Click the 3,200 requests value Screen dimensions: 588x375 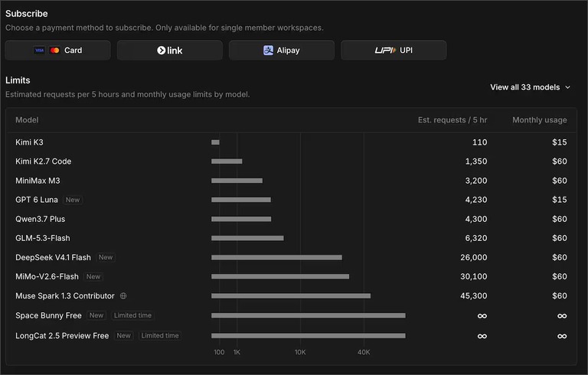click(476, 181)
